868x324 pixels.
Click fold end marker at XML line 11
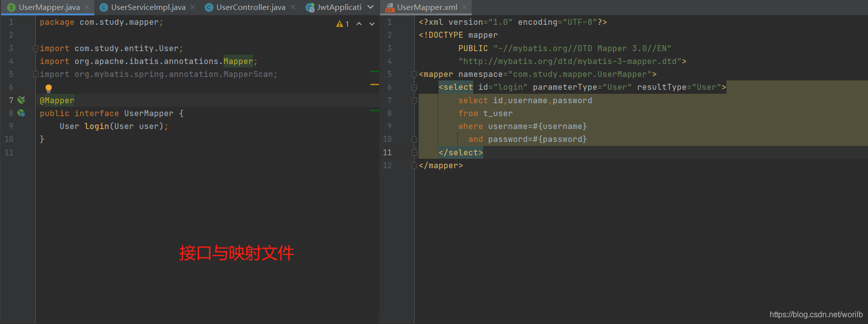click(x=414, y=152)
